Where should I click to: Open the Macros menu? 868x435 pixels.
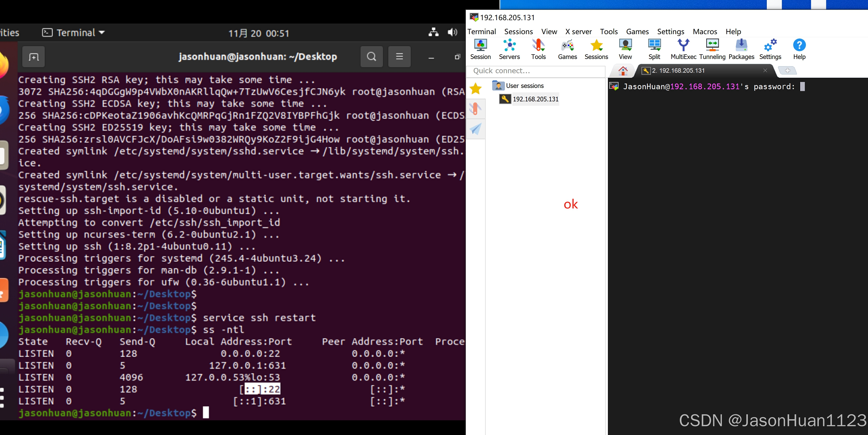tap(705, 32)
